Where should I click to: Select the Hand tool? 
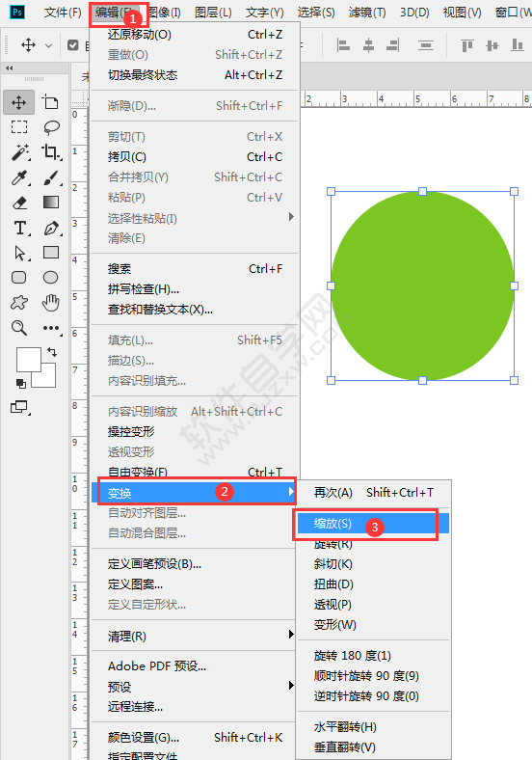tap(50, 303)
